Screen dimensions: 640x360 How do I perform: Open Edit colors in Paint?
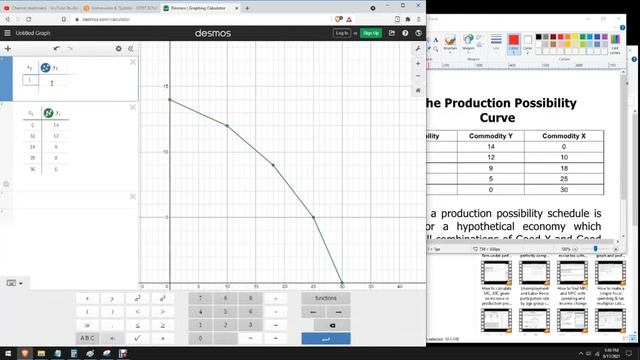(x=615, y=44)
